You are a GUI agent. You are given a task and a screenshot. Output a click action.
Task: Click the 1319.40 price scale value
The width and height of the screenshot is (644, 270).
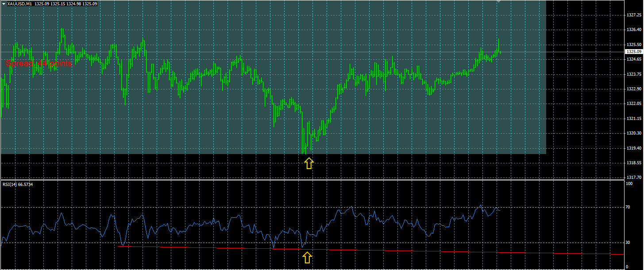[x=634, y=148]
